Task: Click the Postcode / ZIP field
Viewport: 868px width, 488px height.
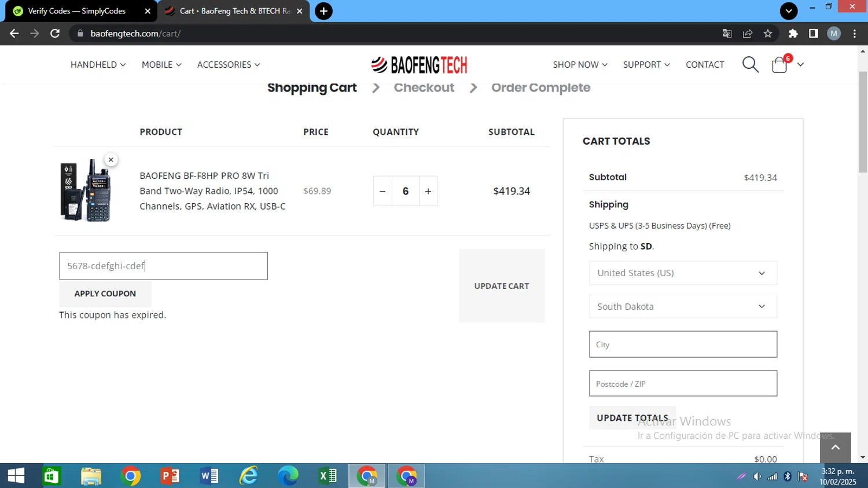Action: [x=683, y=384]
